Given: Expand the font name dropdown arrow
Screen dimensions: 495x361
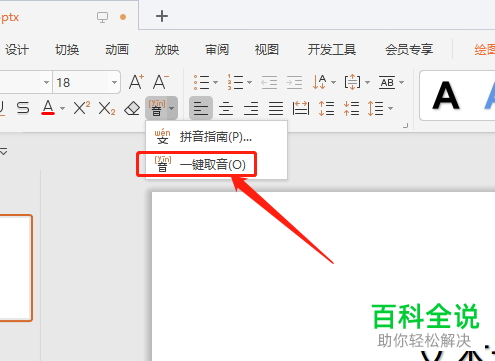Looking at the screenshot, I should pos(46,82).
